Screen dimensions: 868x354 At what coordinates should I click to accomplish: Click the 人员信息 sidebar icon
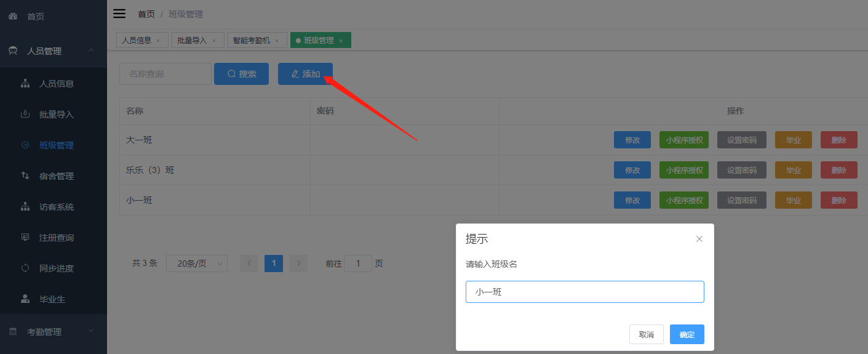pyautogui.click(x=25, y=84)
